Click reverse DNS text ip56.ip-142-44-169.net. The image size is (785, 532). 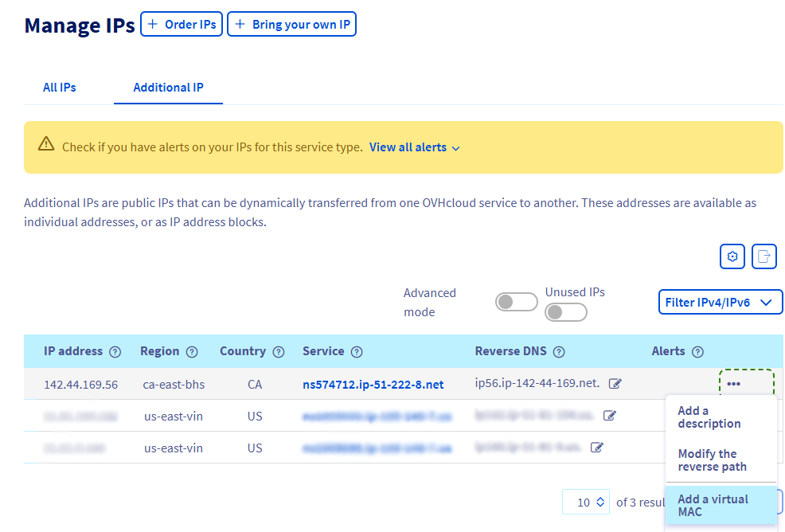537,383
